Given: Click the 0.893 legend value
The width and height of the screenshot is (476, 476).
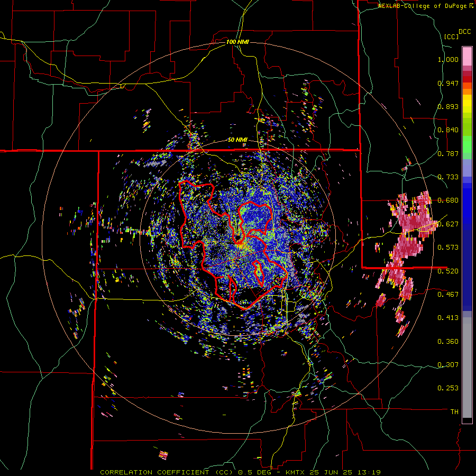Looking at the screenshot, I should pyautogui.click(x=448, y=106).
